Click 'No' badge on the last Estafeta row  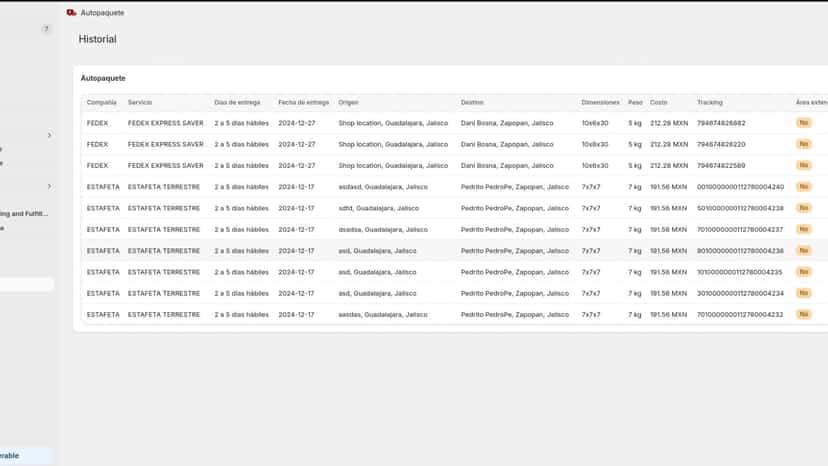point(804,314)
